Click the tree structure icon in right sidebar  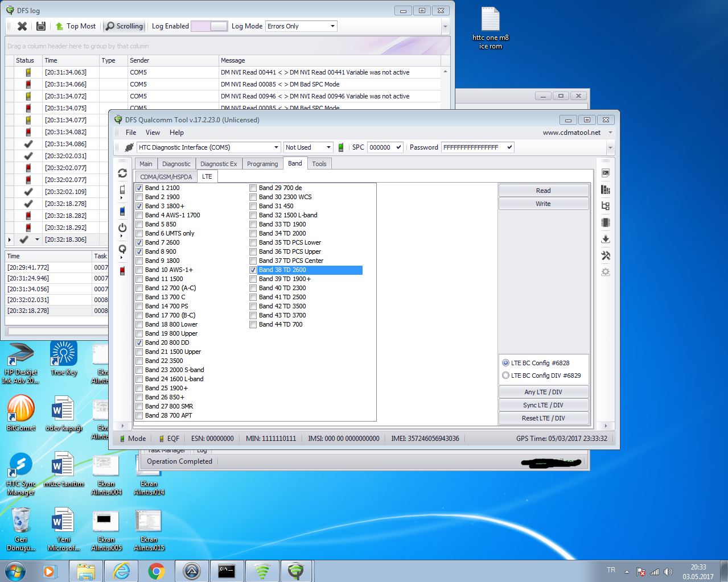[606, 206]
